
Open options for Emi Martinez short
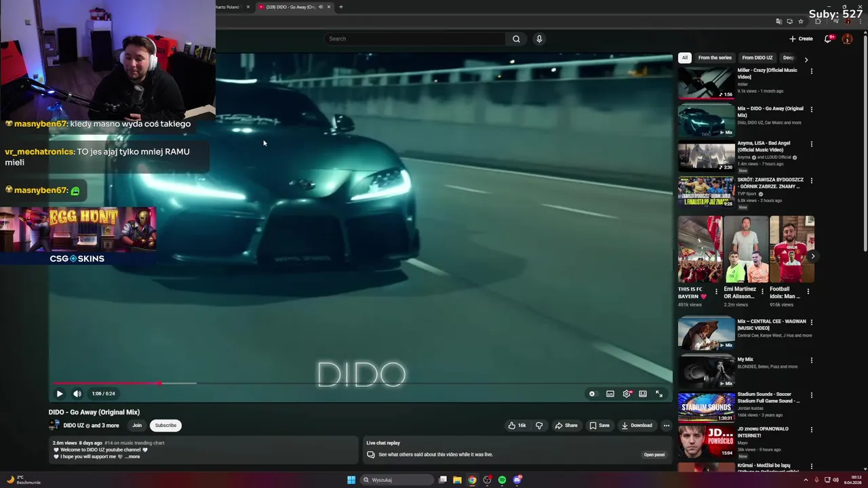coord(762,292)
